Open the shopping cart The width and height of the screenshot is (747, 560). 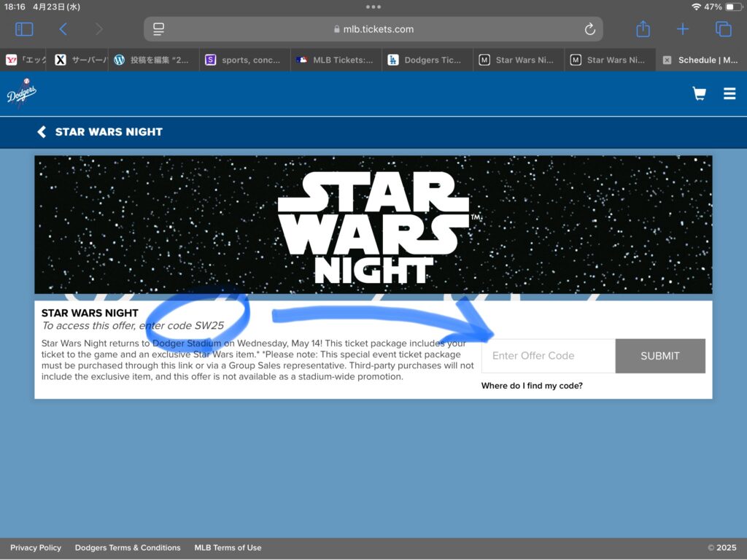coord(699,93)
